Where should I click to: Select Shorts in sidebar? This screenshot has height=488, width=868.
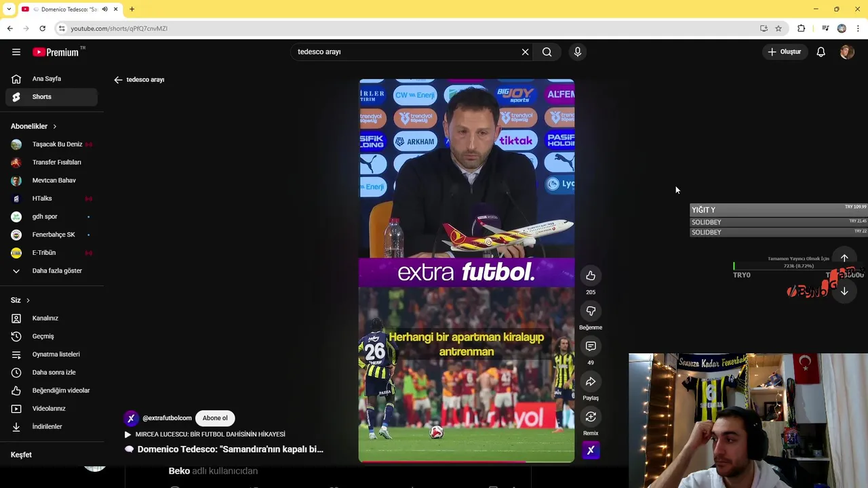52,97
